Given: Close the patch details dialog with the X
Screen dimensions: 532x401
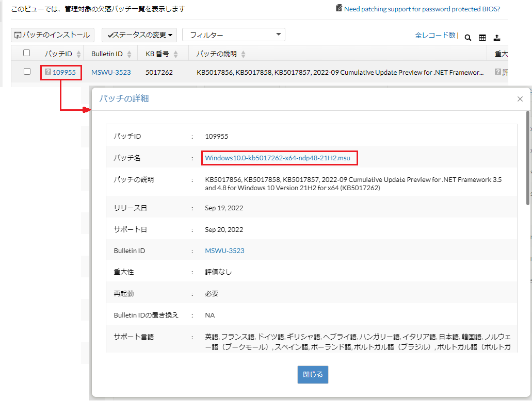Looking at the screenshot, I should 520,99.
